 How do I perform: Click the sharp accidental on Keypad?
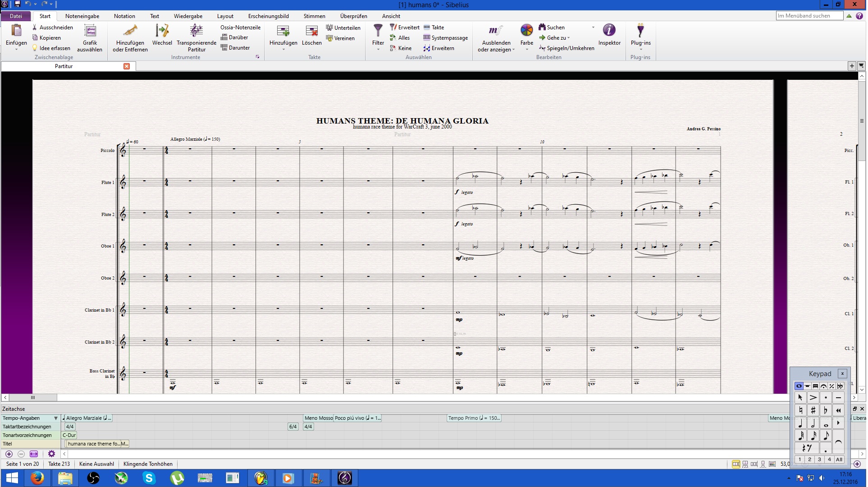tap(813, 410)
